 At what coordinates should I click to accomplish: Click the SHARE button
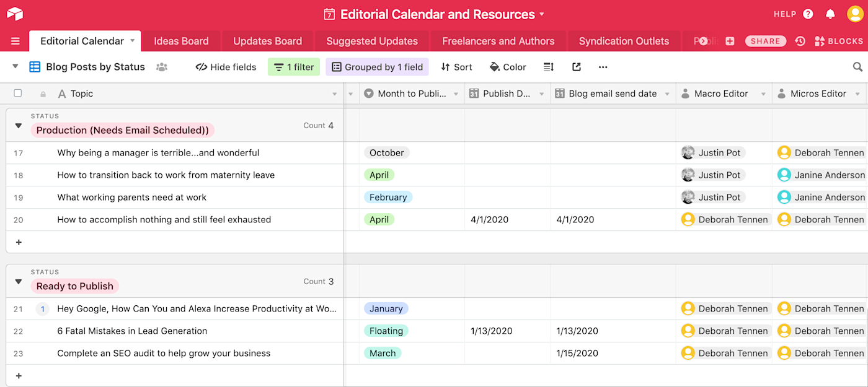click(766, 41)
